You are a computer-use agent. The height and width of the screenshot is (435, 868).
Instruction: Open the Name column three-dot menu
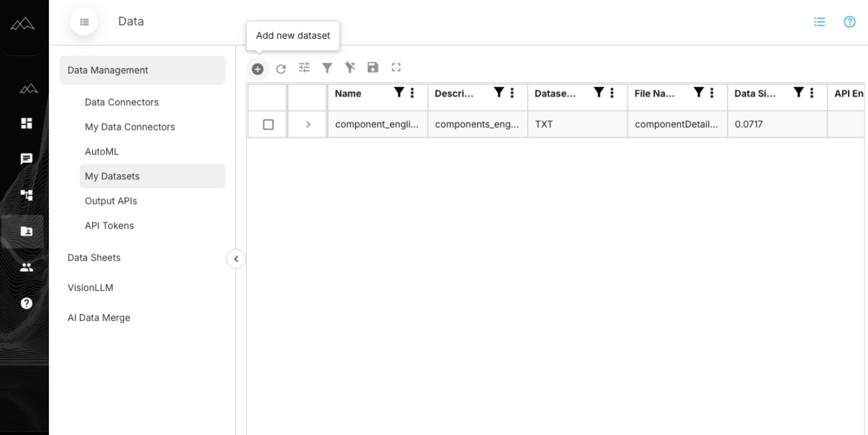(x=412, y=93)
